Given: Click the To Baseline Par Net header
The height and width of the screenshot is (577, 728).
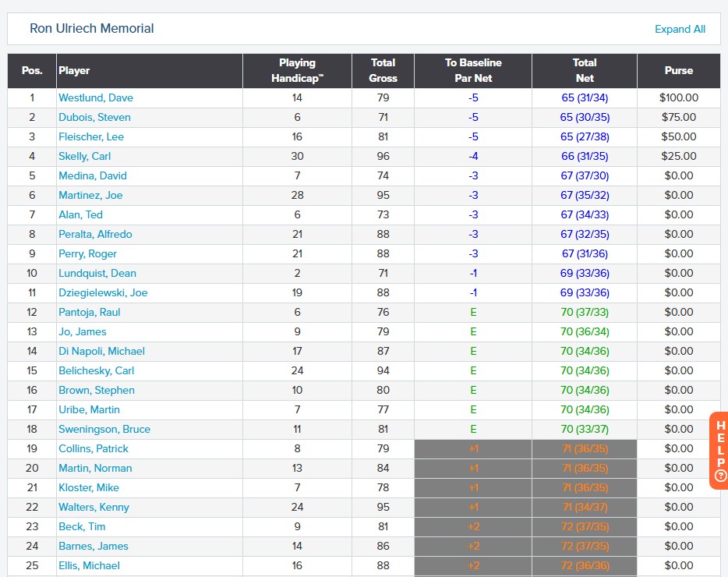Looking at the screenshot, I should click(473, 70).
